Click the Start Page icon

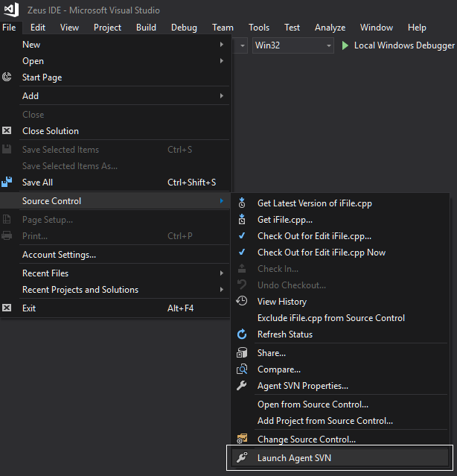(x=7, y=77)
